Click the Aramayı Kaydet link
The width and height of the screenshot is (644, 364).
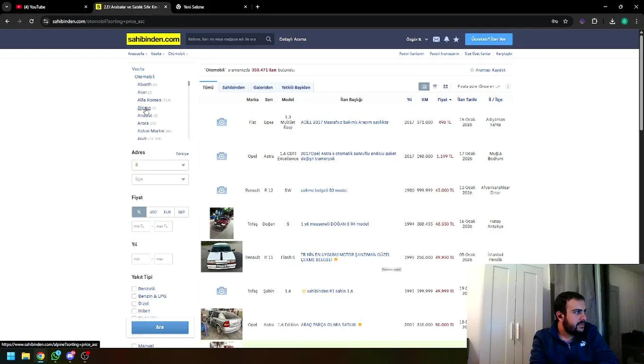coord(487,70)
